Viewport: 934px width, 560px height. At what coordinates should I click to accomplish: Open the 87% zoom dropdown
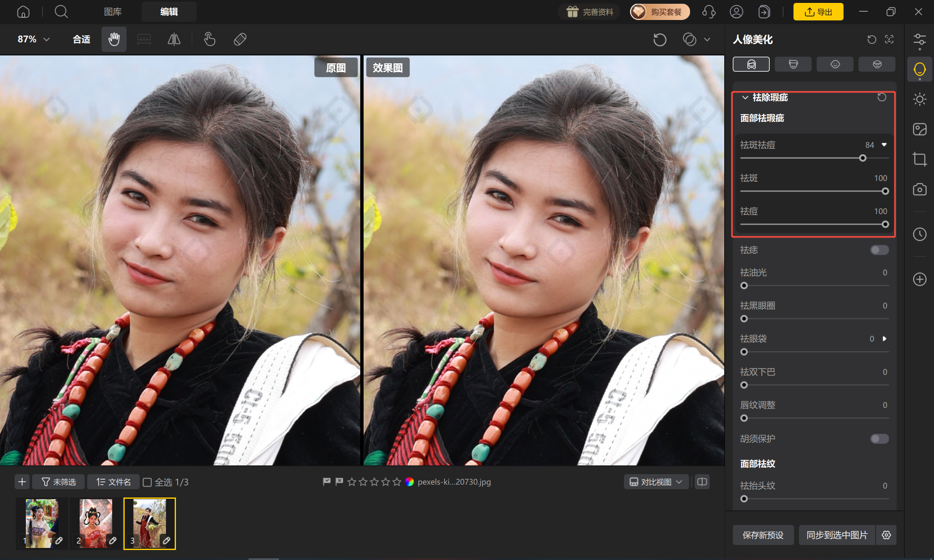[x=33, y=39]
